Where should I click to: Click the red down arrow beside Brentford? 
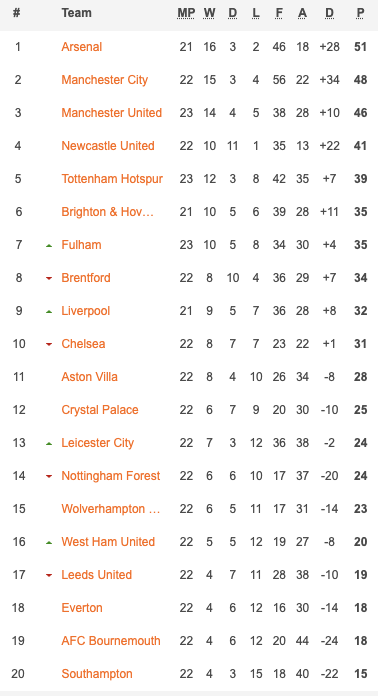(49, 278)
